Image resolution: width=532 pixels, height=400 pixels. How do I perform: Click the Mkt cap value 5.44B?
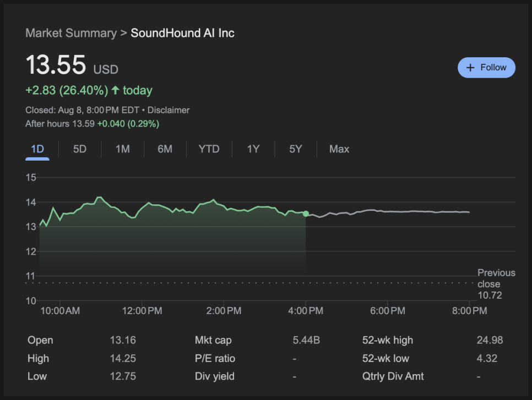(306, 340)
